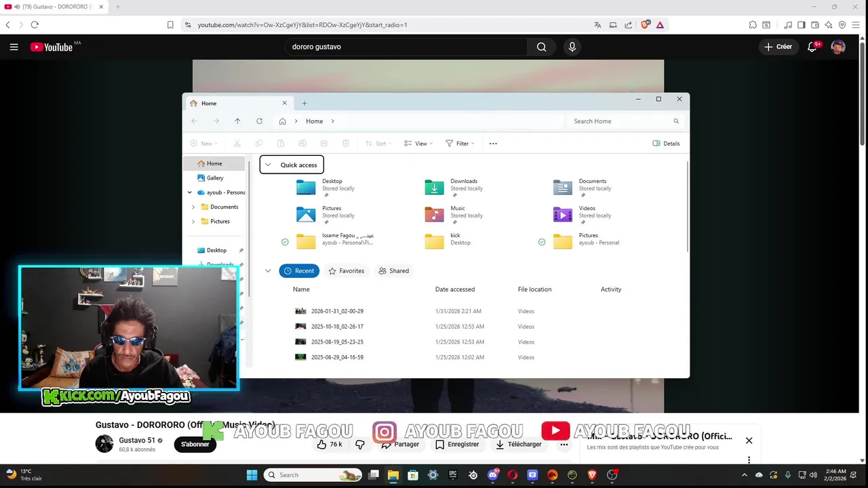Open the YouTube account avatar menu

pos(838,47)
